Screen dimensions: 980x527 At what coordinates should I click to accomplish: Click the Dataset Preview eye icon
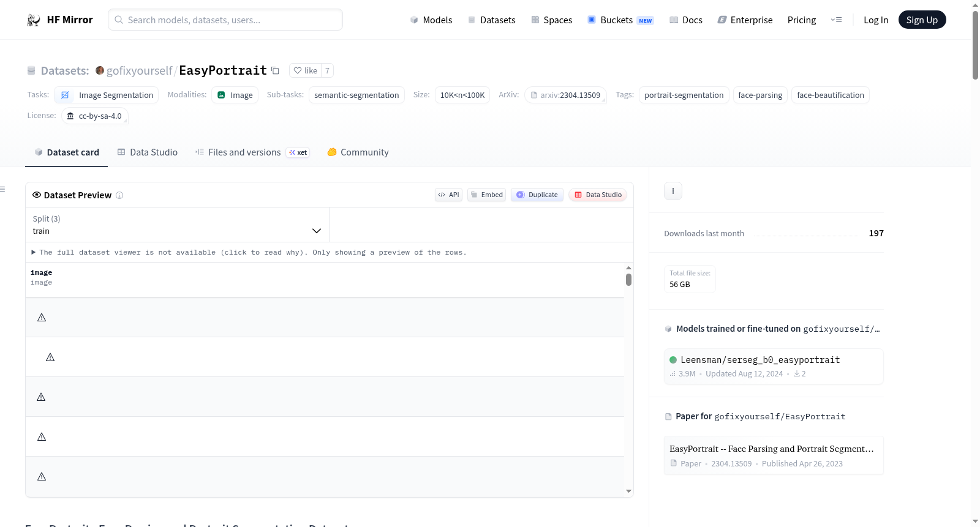pos(37,195)
